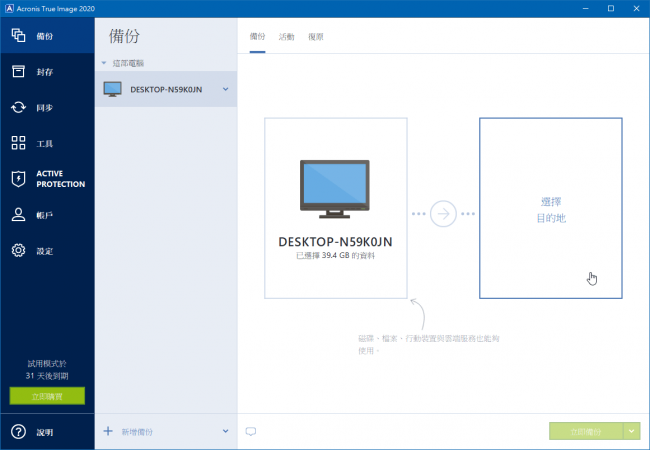This screenshot has height=450, width=650.
Task: Select the 選擇目的地 destination box
Action: tap(550, 208)
